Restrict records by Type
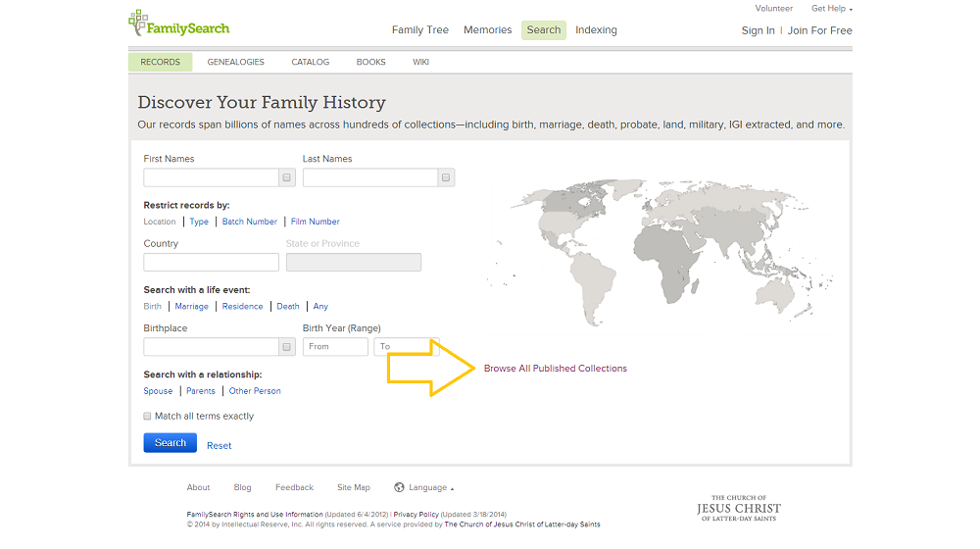The width and height of the screenshot is (980, 549). (199, 222)
